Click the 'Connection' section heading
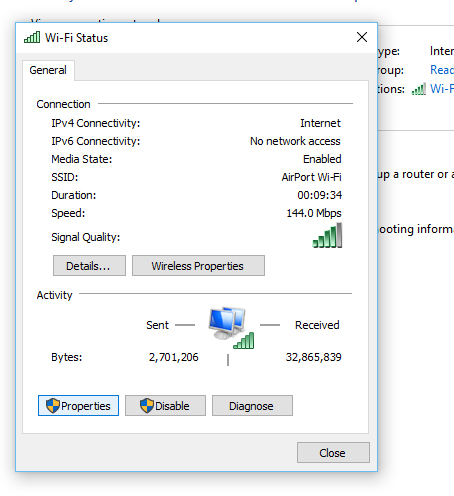454x496 pixels. click(63, 104)
